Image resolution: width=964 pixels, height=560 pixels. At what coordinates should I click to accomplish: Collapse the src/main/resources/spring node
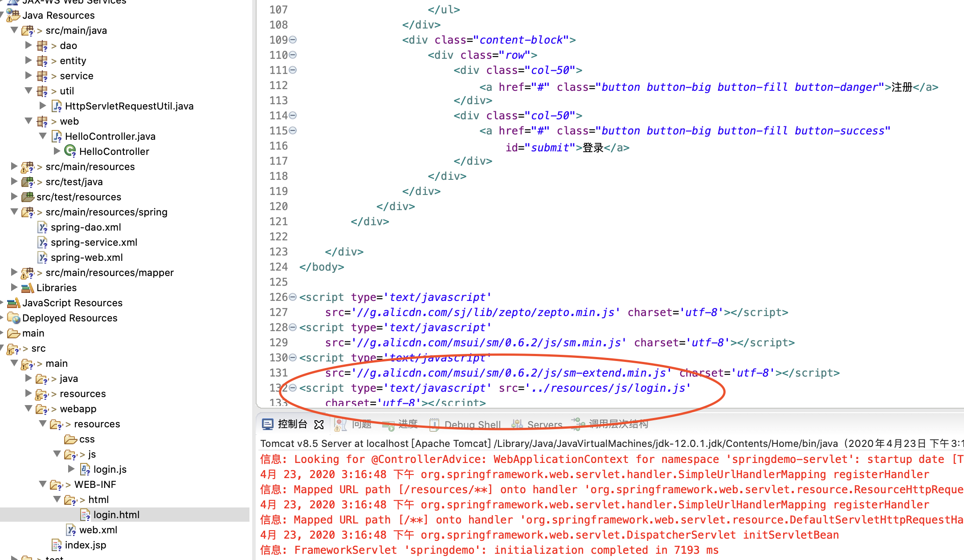[14, 212]
